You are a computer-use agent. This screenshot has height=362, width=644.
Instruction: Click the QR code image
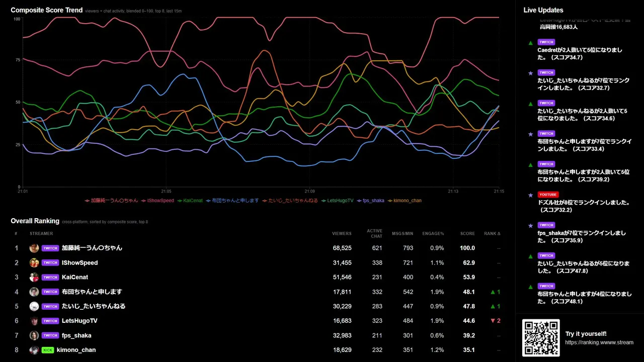[541, 338]
